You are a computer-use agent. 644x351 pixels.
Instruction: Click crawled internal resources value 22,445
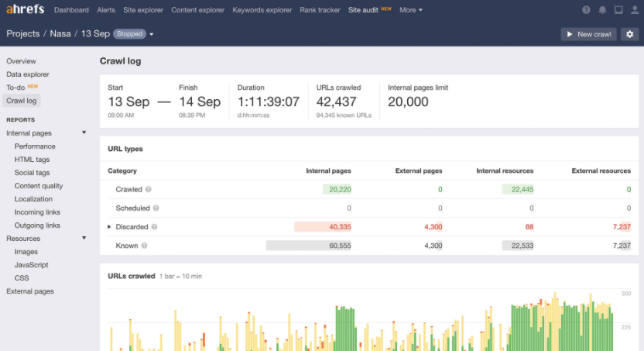coord(522,190)
